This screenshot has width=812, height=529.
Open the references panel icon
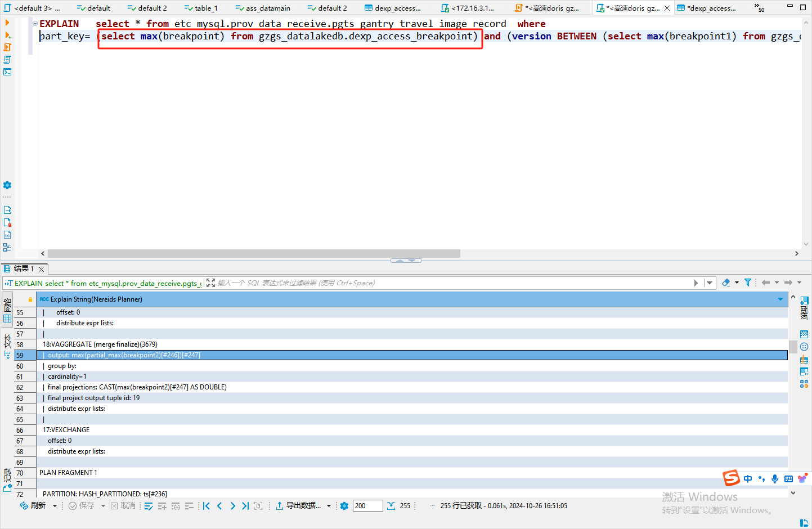pos(804,384)
